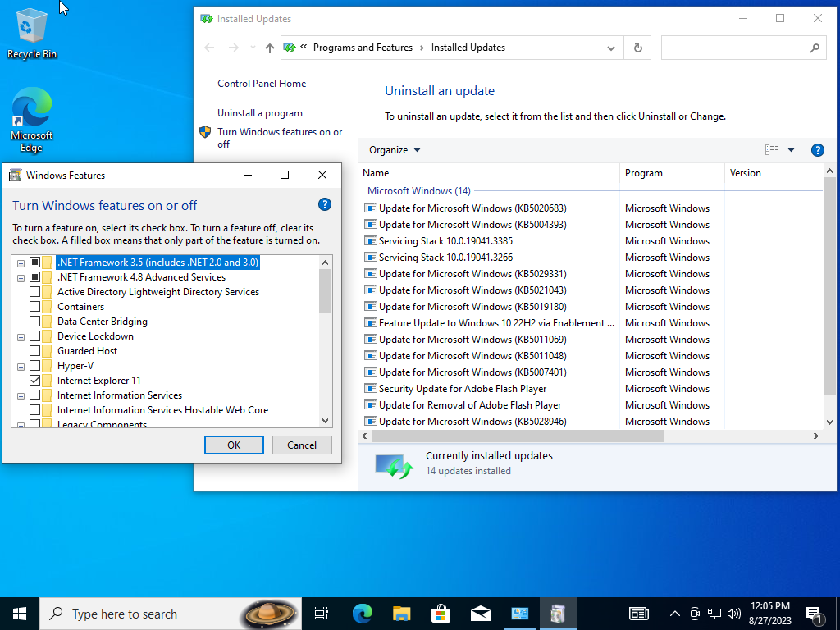The image size is (840, 630).
Task: Sort updates by the Program column
Action: point(673,173)
